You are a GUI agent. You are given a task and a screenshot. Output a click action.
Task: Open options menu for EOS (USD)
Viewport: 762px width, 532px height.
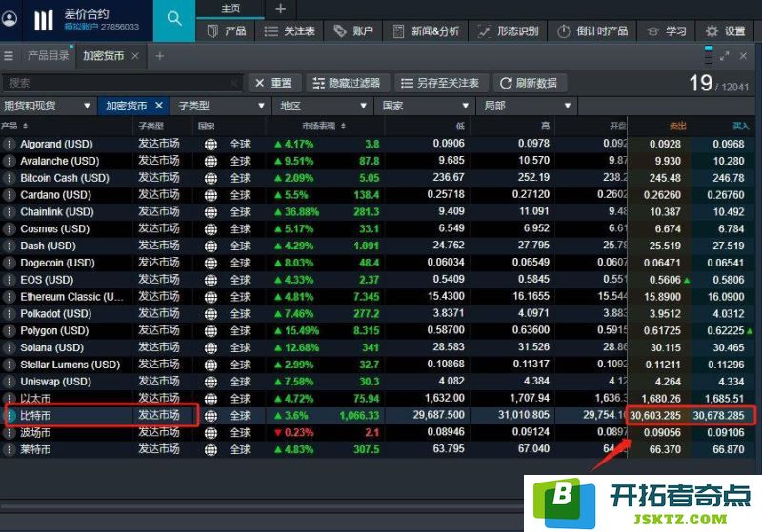9,280
